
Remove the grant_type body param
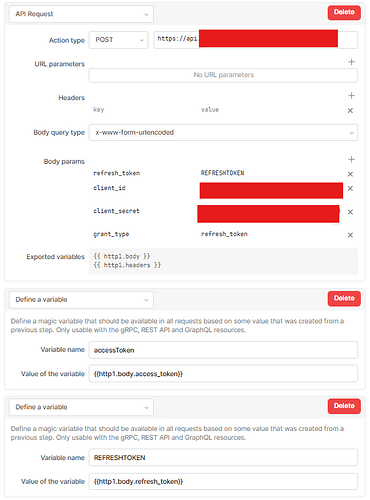click(350, 235)
